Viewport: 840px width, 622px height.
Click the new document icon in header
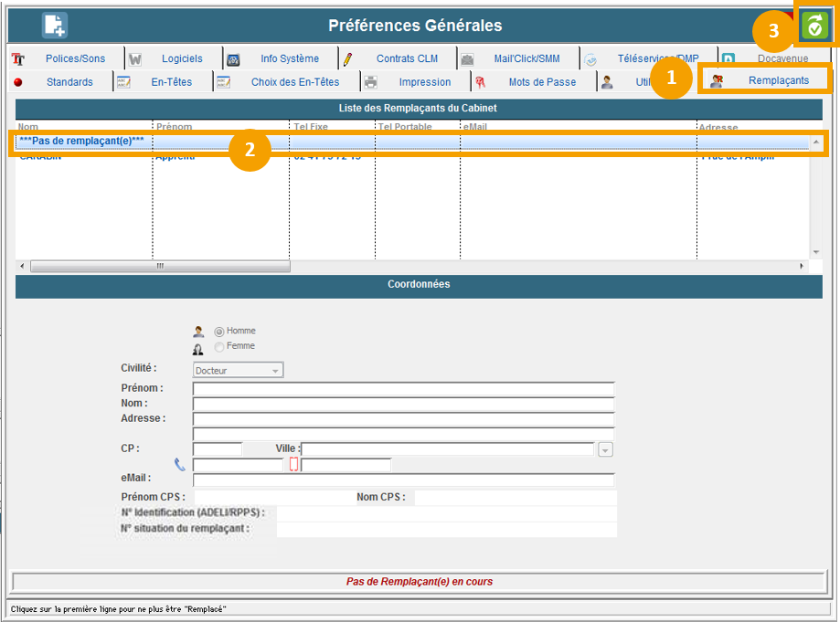click(55, 26)
